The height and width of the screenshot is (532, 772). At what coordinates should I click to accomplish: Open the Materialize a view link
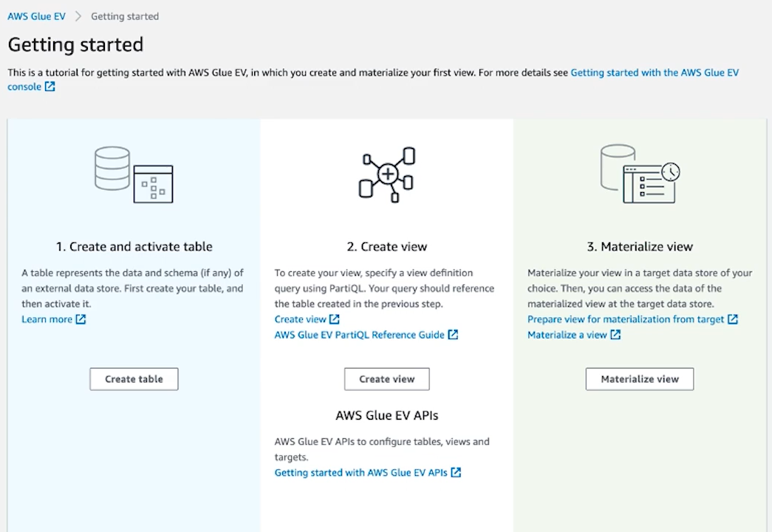pyautogui.click(x=567, y=335)
